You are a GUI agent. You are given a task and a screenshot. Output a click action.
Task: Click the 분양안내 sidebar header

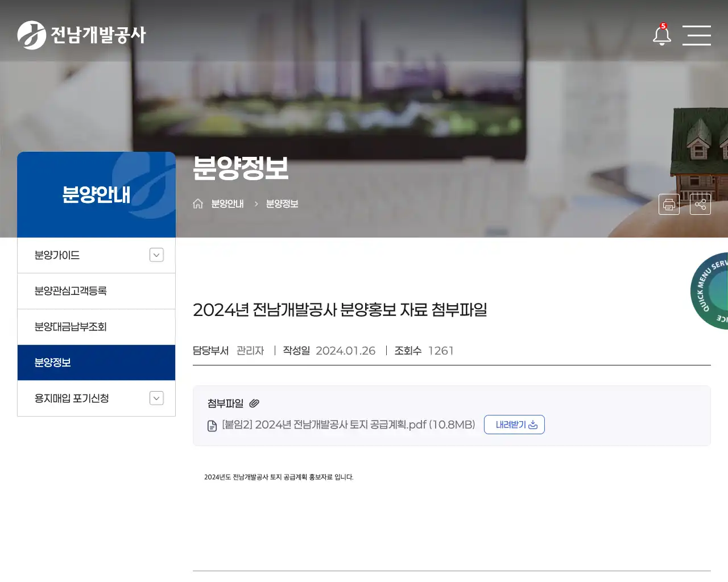[96, 194]
